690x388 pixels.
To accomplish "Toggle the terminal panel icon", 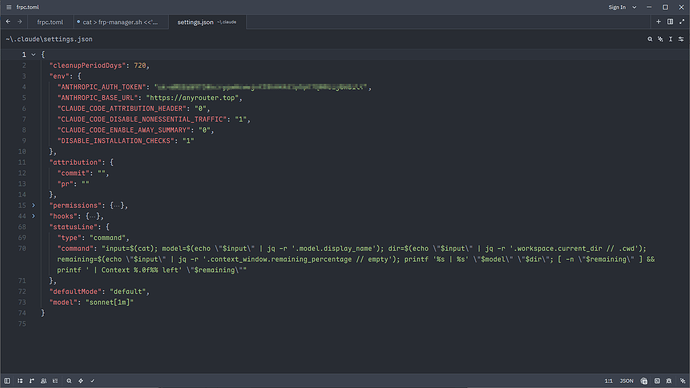I will click(x=657, y=381).
